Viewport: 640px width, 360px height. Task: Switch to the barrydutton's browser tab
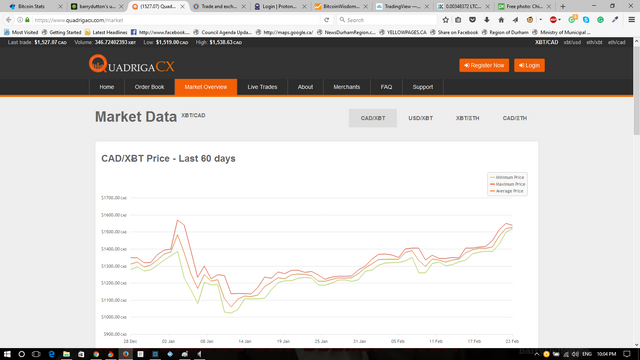[x=97, y=7]
